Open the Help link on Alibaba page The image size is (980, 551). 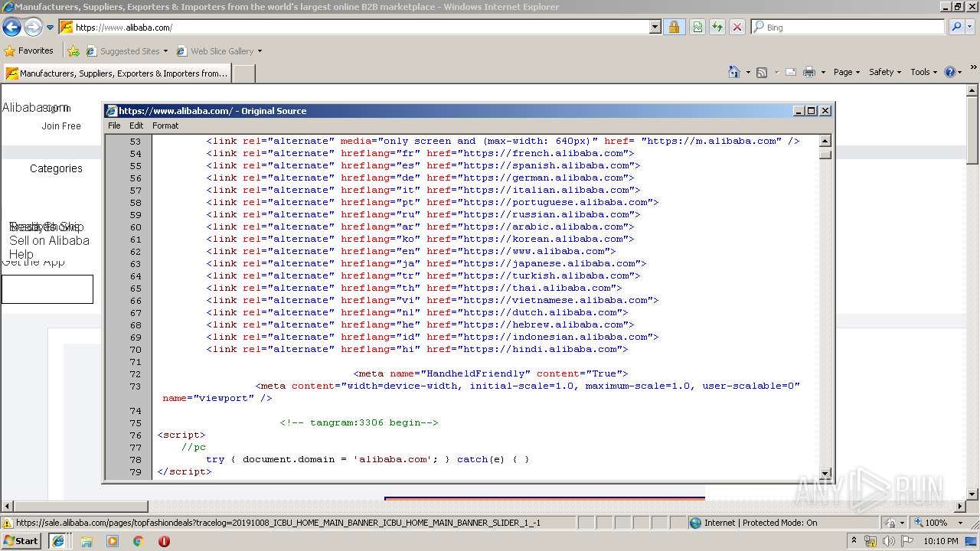pyautogui.click(x=21, y=254)
